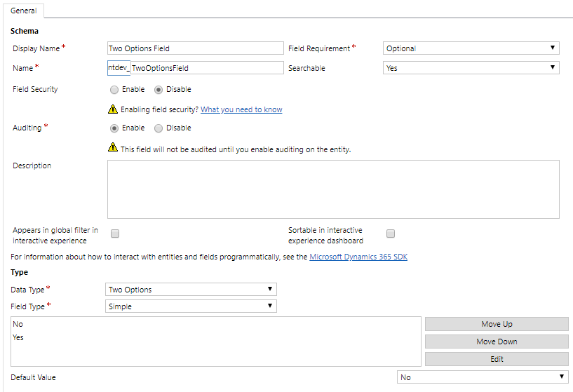Open the Field Requirement dropdown
The height and width of the screenshot is (392, 573).
471,48
